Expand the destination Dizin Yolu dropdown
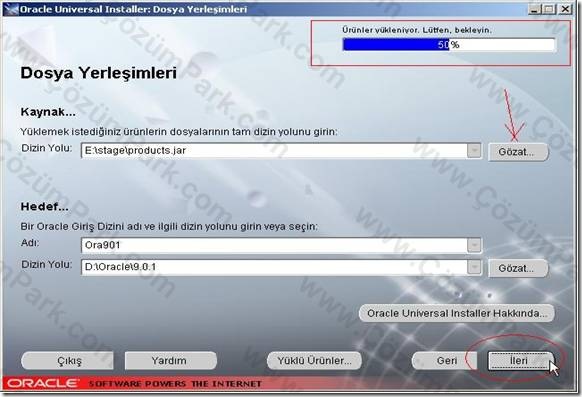 474,267
